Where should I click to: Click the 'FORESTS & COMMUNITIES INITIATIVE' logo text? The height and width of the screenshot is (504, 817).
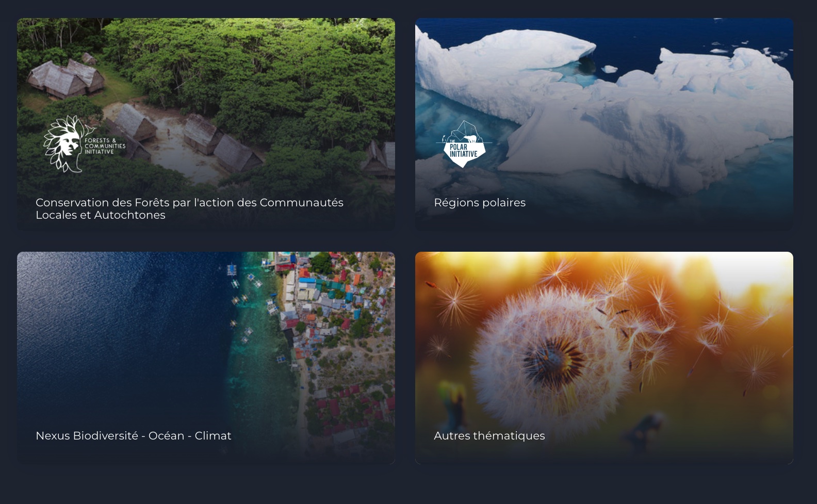pos(105,146)
